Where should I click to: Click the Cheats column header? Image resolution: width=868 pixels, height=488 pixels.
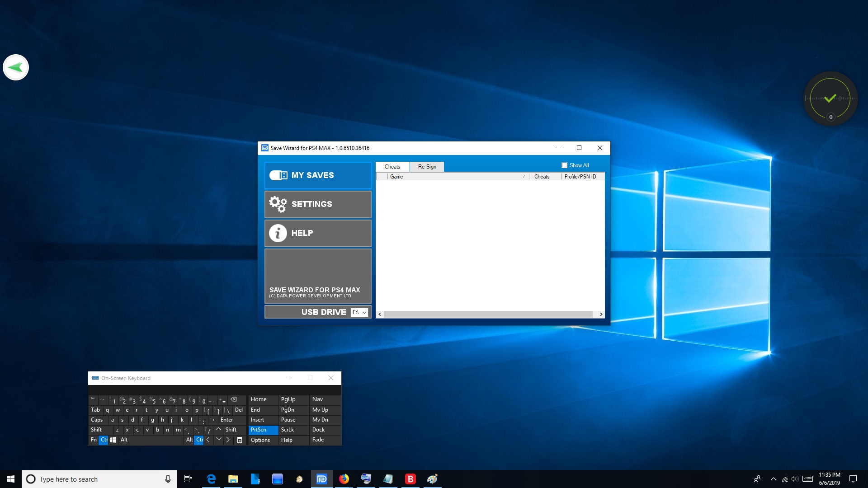545,177
